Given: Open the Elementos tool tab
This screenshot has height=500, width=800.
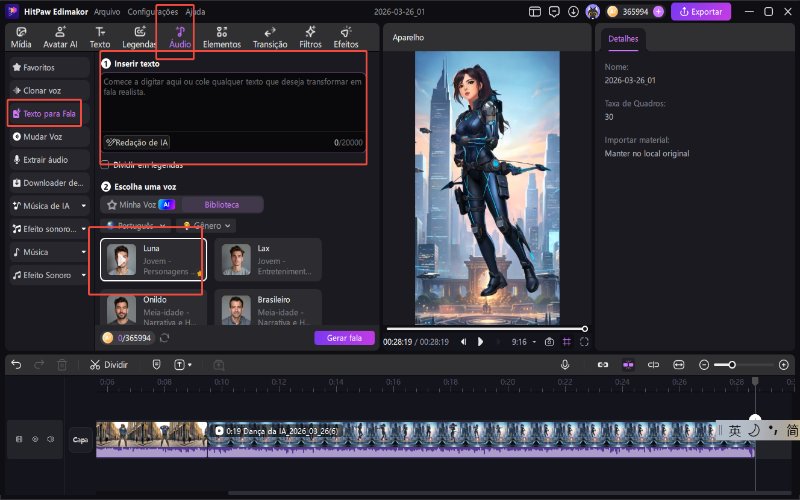Looking at the screenshot, I should coord(221,38).
